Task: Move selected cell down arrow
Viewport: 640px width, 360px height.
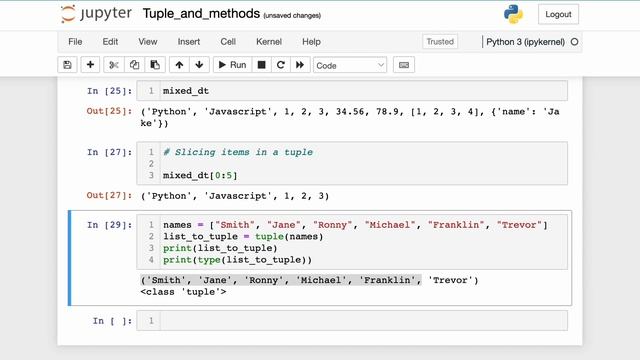Action: click(x=199, y=65)
